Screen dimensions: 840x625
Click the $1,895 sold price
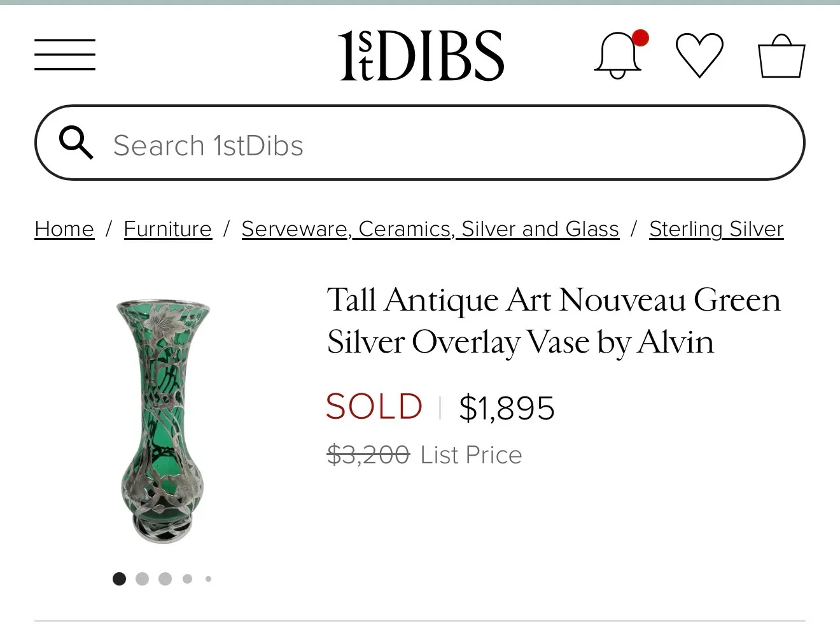507,408
